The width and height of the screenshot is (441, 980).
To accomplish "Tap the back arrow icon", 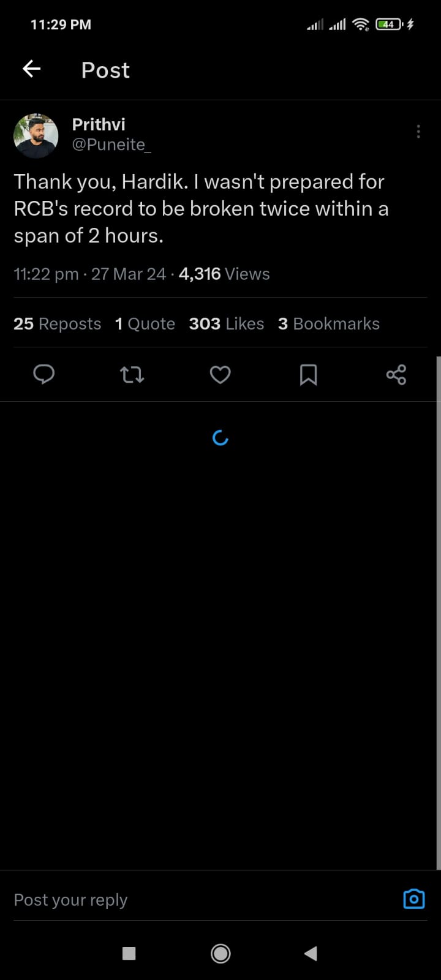I will point(32,69).
